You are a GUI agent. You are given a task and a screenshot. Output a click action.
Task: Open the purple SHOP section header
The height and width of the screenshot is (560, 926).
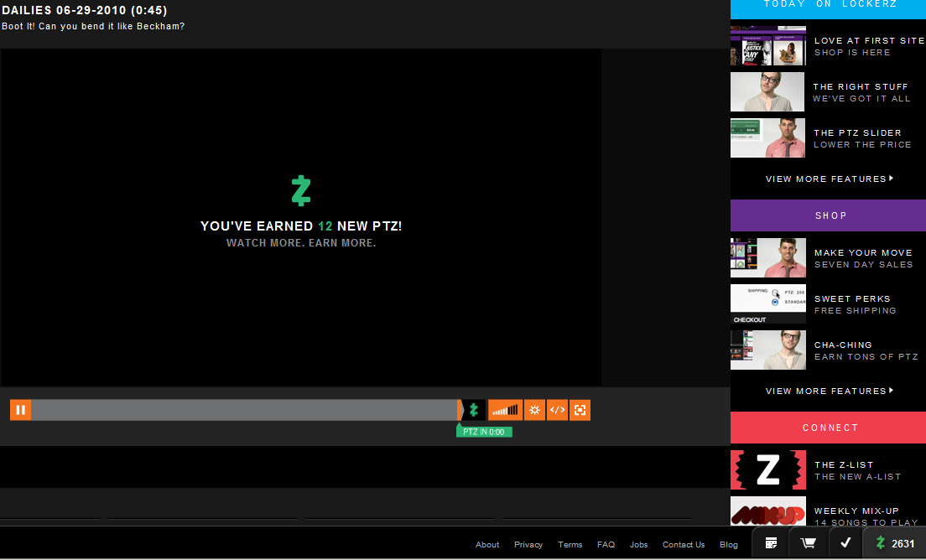click(x=828, y=215)
